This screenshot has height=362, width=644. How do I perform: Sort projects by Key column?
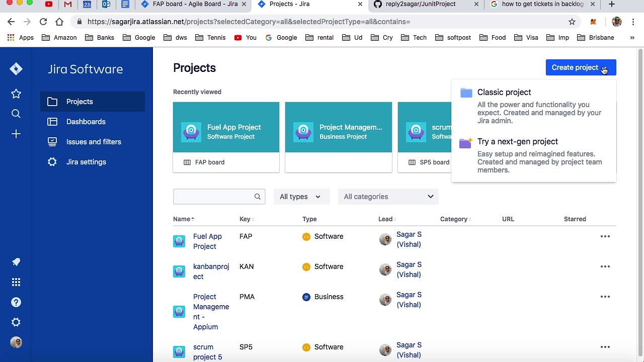point(247,219)
